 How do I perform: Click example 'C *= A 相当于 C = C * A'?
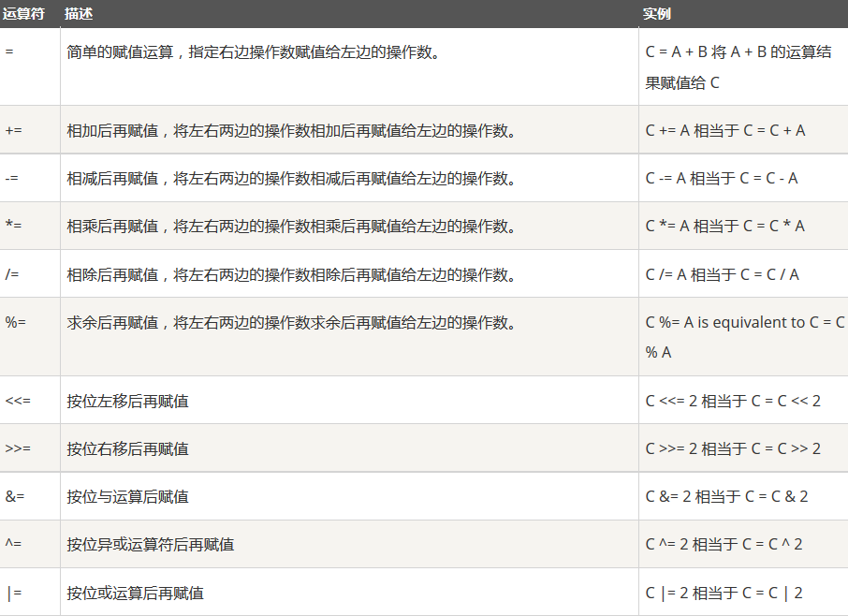coord(725,226)
